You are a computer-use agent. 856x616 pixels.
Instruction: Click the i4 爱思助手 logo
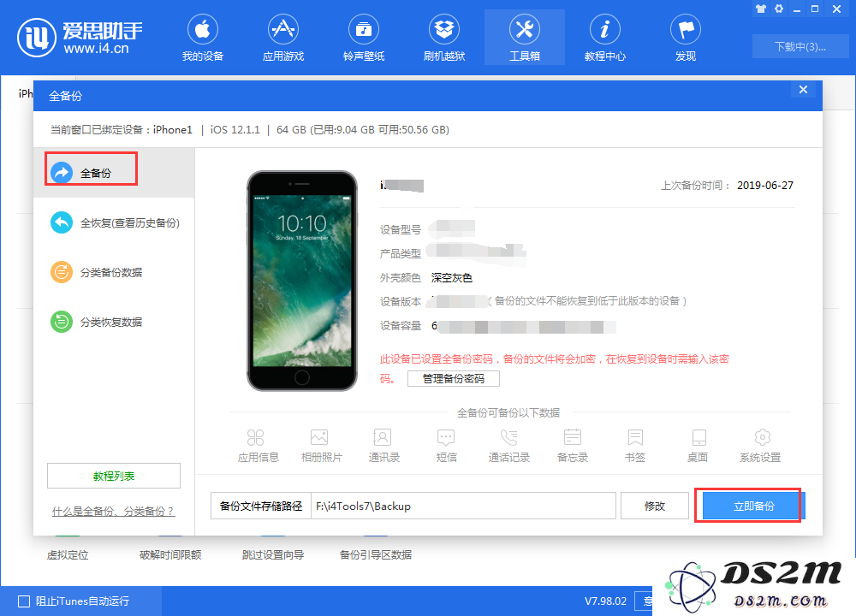(80, 38)
